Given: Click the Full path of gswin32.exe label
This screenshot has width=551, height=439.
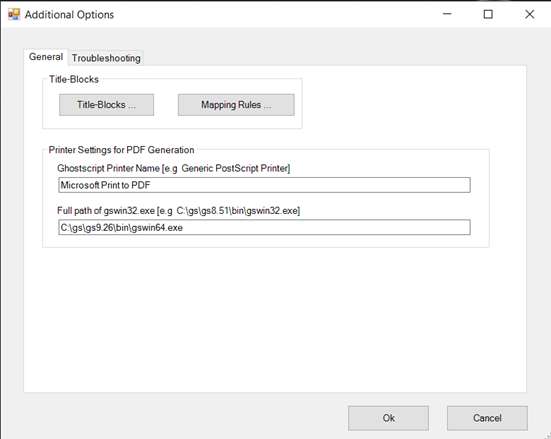Looking at the screenshot, I should click(179, 211).
